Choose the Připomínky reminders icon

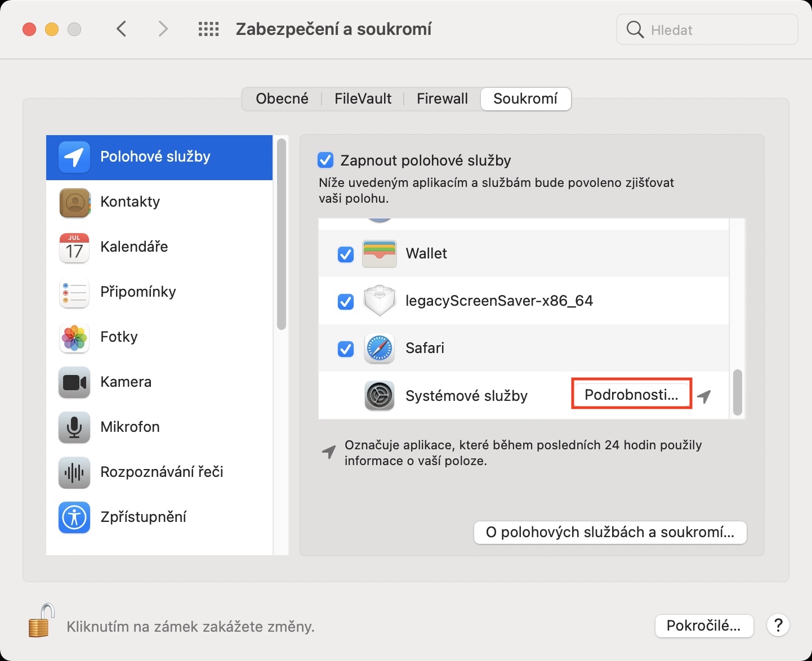click(x=74, y=292)
